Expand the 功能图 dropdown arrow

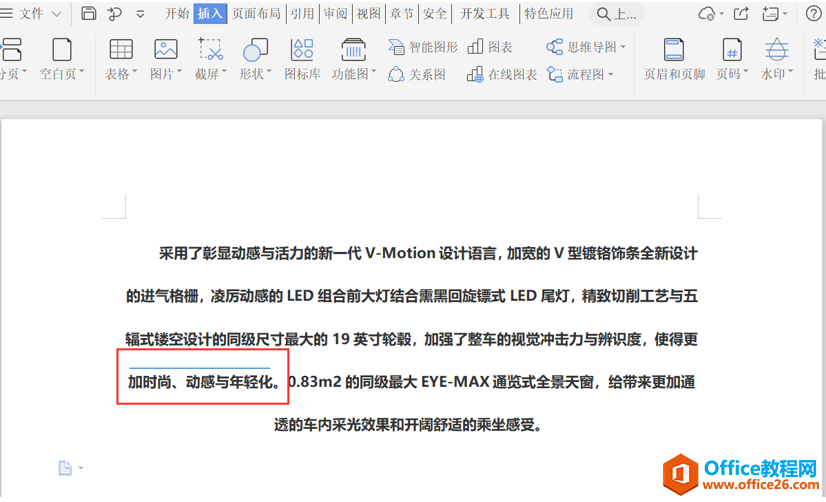pos(373,71)
